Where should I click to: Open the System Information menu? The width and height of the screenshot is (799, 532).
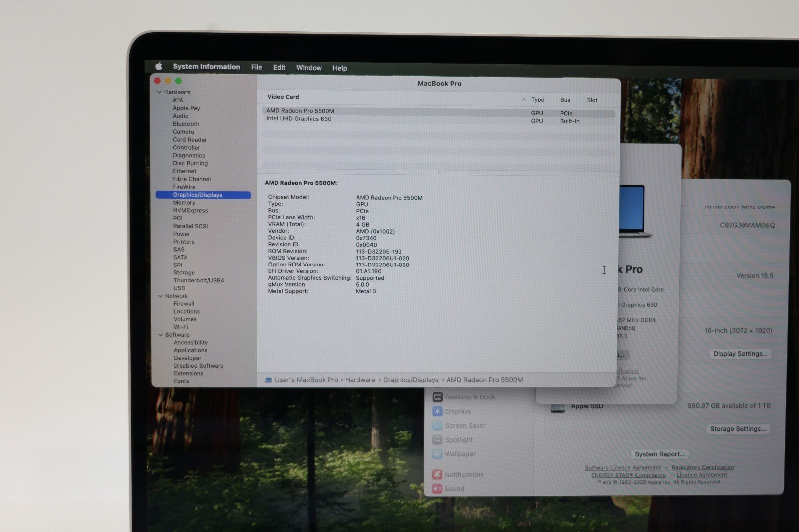206,67
